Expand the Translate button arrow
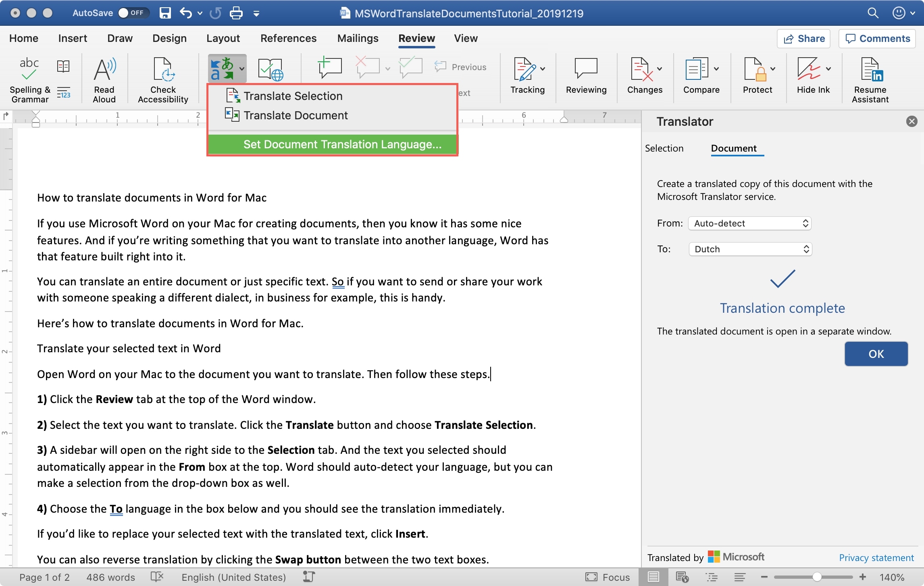The image size is (924, 586). 242,69
